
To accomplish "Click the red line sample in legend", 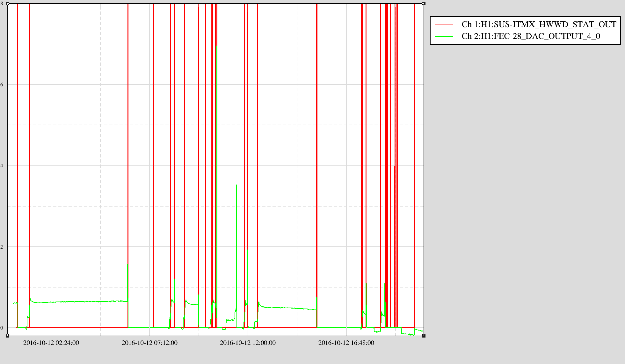I will 444,25.
